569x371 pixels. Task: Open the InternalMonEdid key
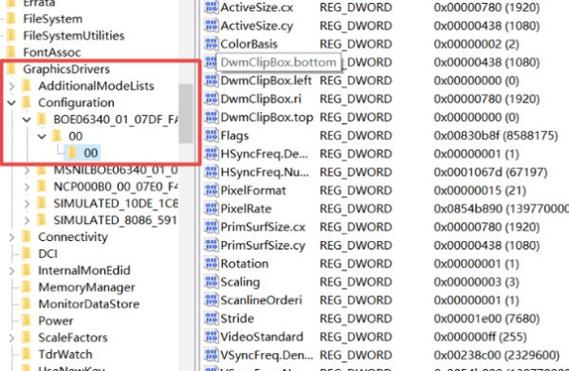[x=84, y=270]
